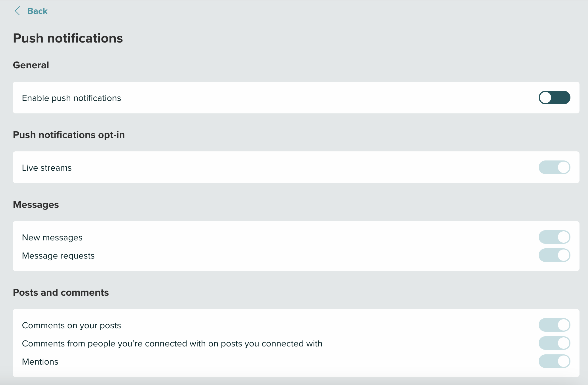Toggle off comments from connected people
Screen dimensions: 588x385
pos(554,343)
